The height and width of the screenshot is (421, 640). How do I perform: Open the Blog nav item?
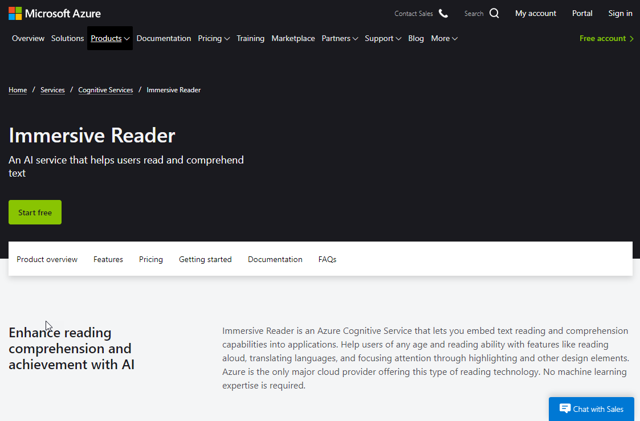(416, 38)
